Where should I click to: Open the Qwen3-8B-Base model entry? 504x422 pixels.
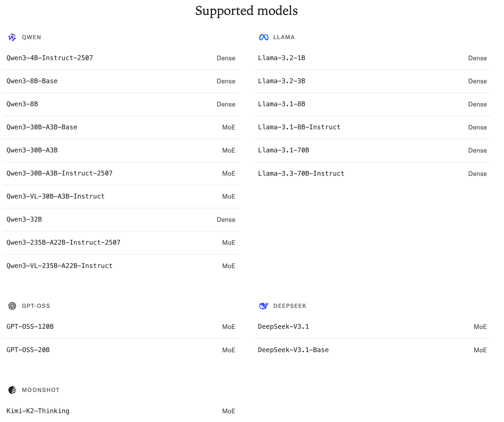32,81
